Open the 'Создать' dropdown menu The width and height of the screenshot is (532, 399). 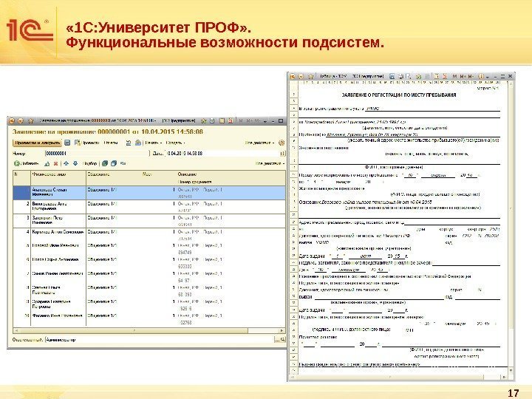pos(175,143)
